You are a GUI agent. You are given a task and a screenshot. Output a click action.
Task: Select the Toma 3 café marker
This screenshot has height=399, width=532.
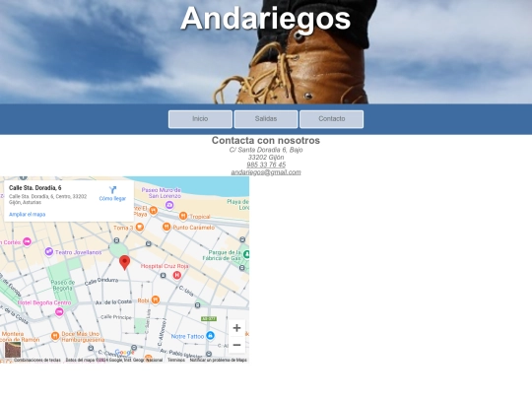[x=140, y=227]
